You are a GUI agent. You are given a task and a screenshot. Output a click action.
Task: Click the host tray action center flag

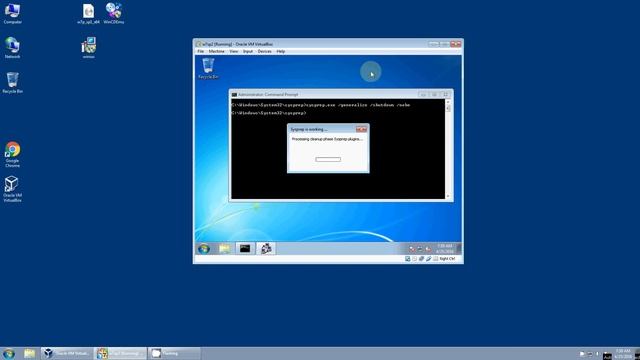click(x=582, y=354)
